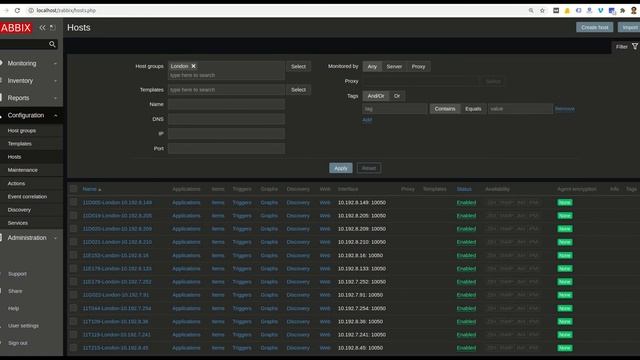Click the Import button

629,27
